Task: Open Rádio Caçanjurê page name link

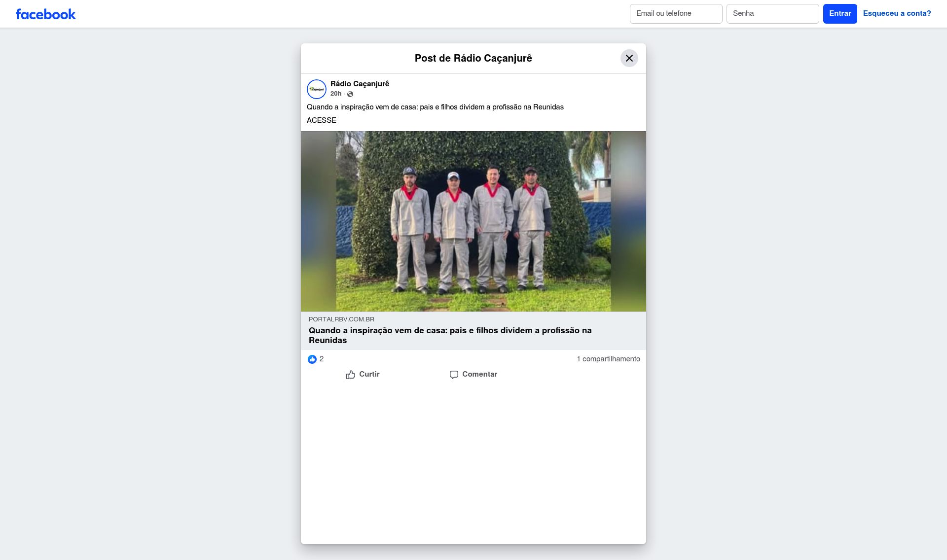Action: (360, 84)
